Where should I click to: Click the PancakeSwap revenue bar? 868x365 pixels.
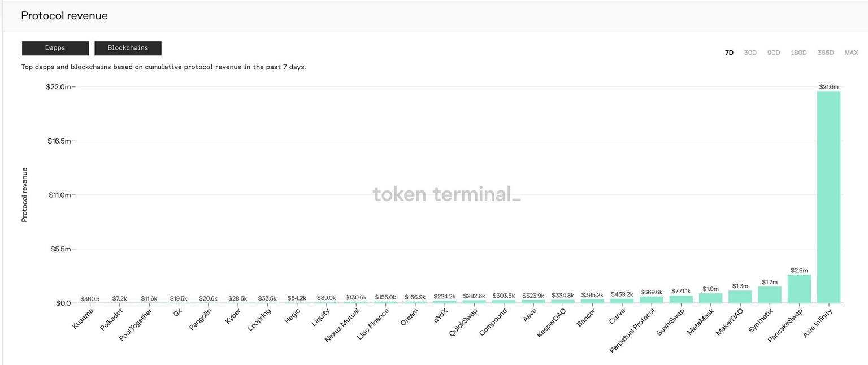799,289
